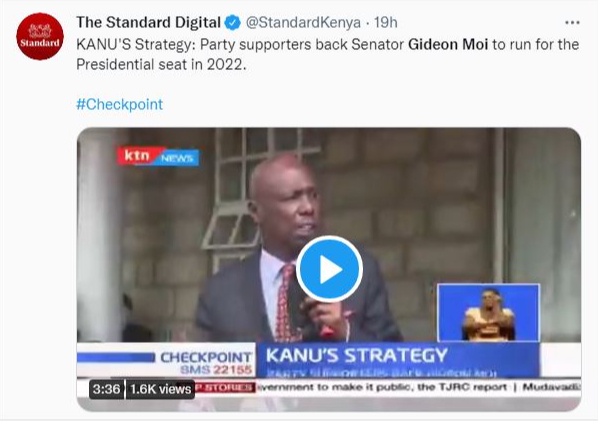Screen dimensions: 602x424
Task: Click the CHECKPOINT SMS 22155 graphic
Action: click(x=206, y=363)
